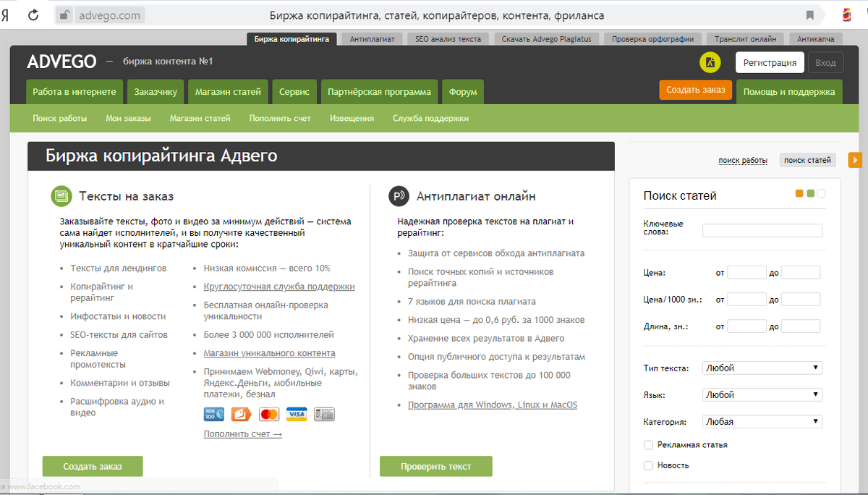Open the 'SEO анализ текста' tab
Image resolution: width=868 pixels, height=495 pixels.
click(448, 39)
